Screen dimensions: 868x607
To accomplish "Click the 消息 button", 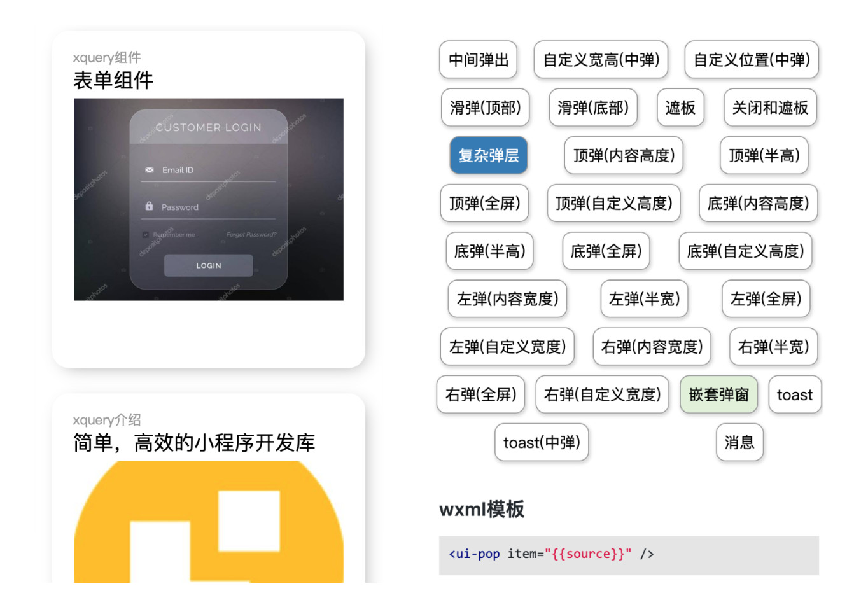I will coord(739,442).
